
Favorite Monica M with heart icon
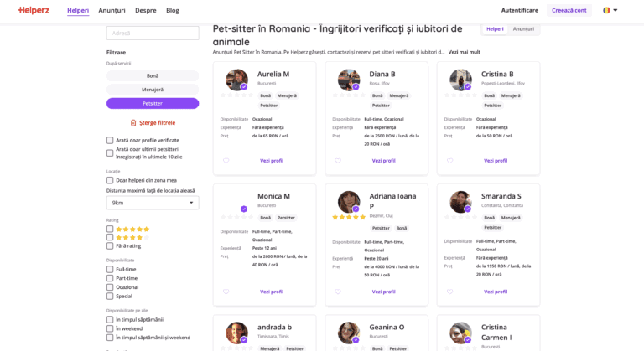226,292
